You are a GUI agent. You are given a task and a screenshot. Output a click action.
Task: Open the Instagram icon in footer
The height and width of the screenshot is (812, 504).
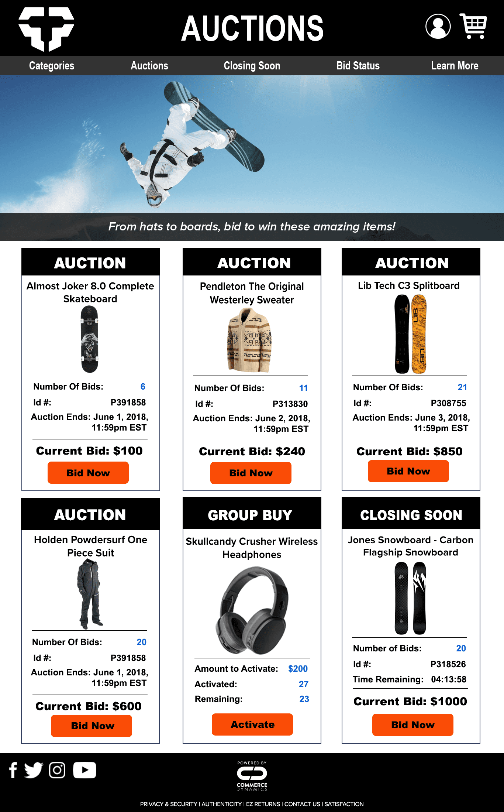(x=57, y=770)
